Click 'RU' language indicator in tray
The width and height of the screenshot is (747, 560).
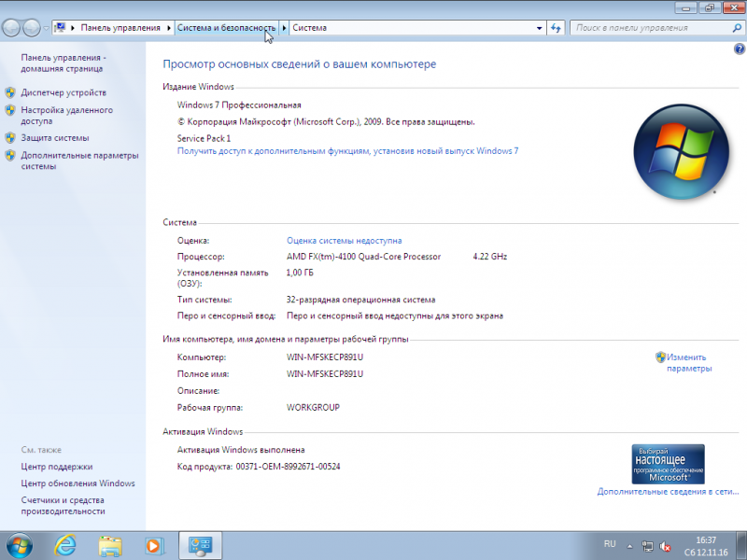pyautogui.click(x=610, y=544)
